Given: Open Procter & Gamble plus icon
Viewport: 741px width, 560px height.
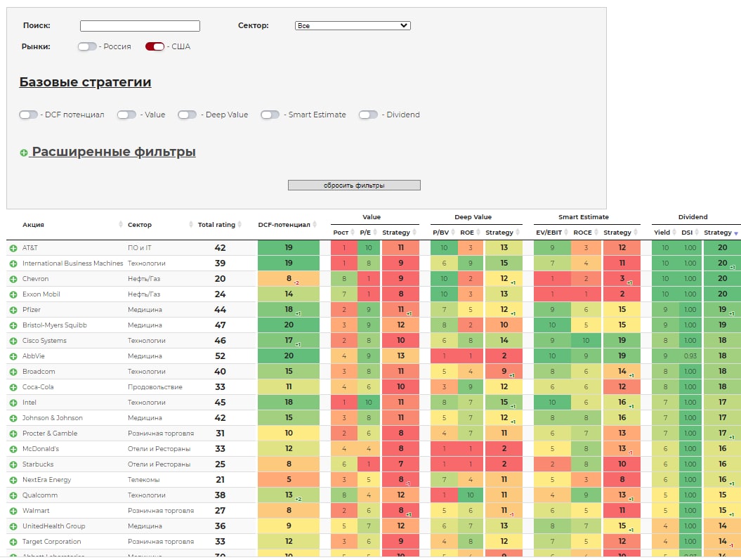Looking at the screenshot, I should click(13, 434).
